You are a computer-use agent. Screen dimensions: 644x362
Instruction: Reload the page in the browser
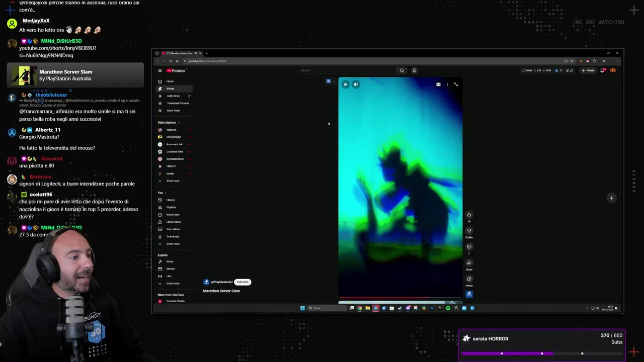(170, 61)
